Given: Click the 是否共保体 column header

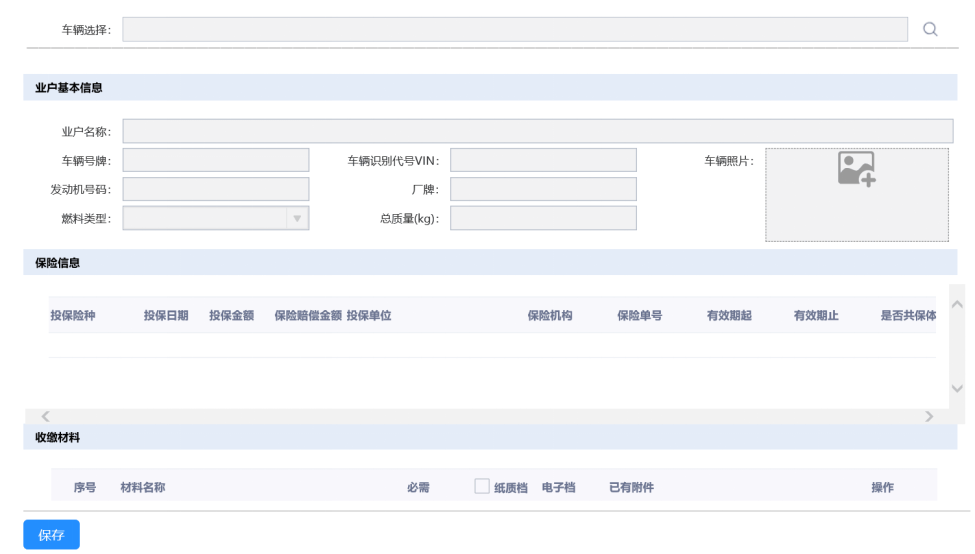Looking at the screenshot, I should (x=908, y=316).
